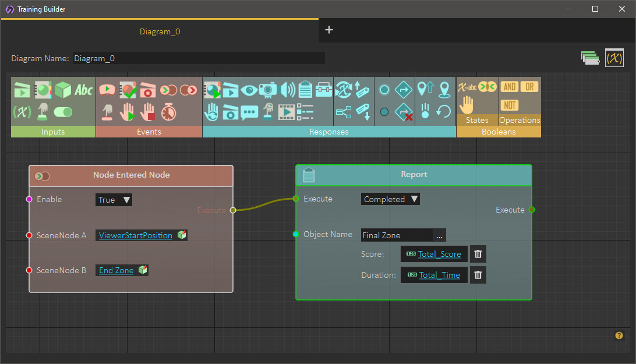Screen dimensions: 636x364
Task: Pick the diamond arrow sign icon
Action: [x=403, y=90]
